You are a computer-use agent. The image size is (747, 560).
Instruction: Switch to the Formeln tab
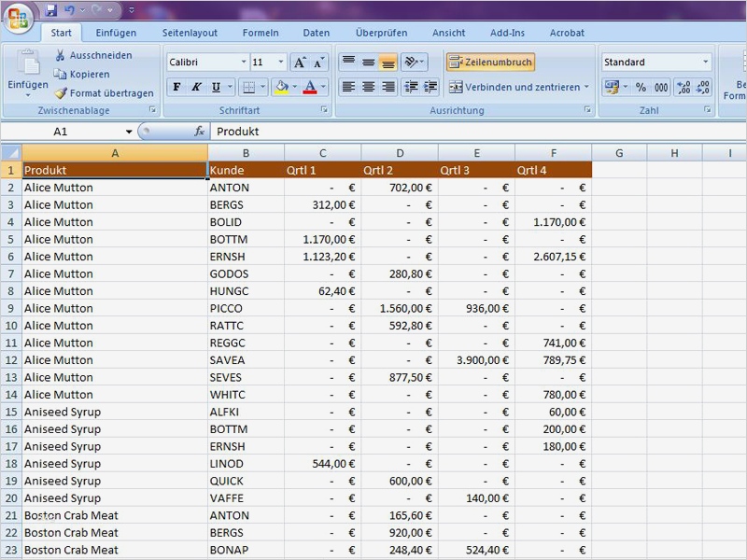(x=261, y=33)
